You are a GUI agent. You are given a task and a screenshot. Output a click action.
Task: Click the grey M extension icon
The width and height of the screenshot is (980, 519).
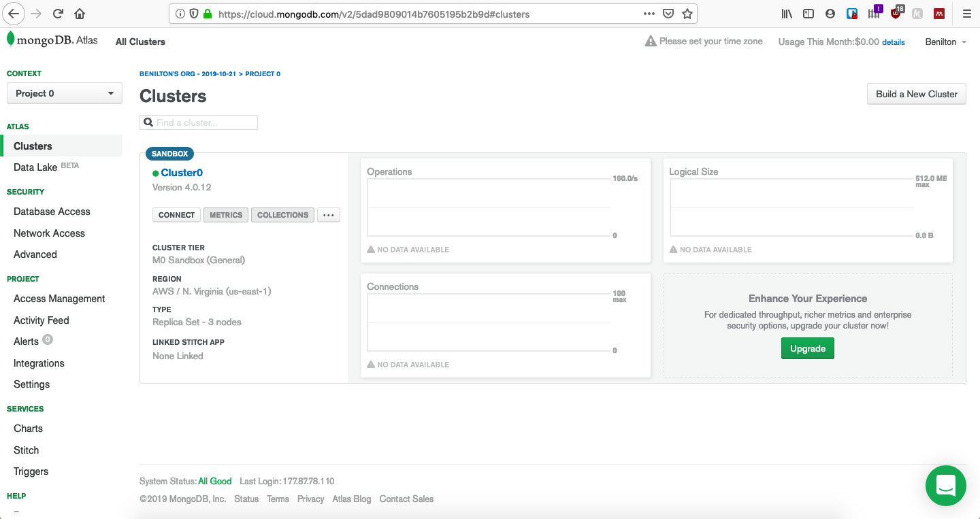point(917,14)
